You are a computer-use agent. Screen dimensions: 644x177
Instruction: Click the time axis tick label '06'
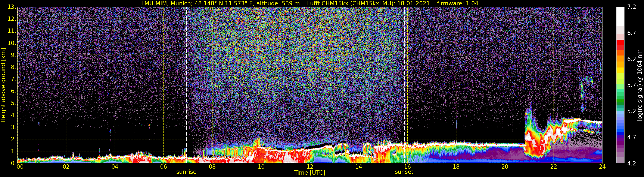[164, 167]
